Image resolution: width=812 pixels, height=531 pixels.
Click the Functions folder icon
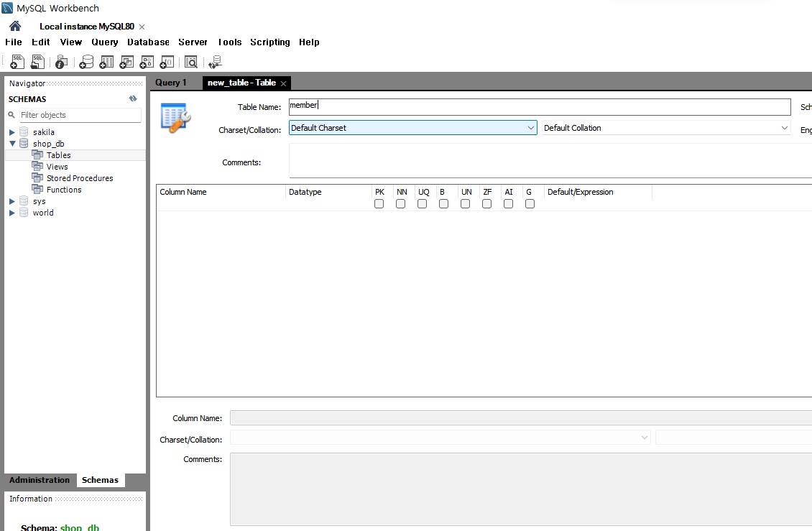click(37, 189)
